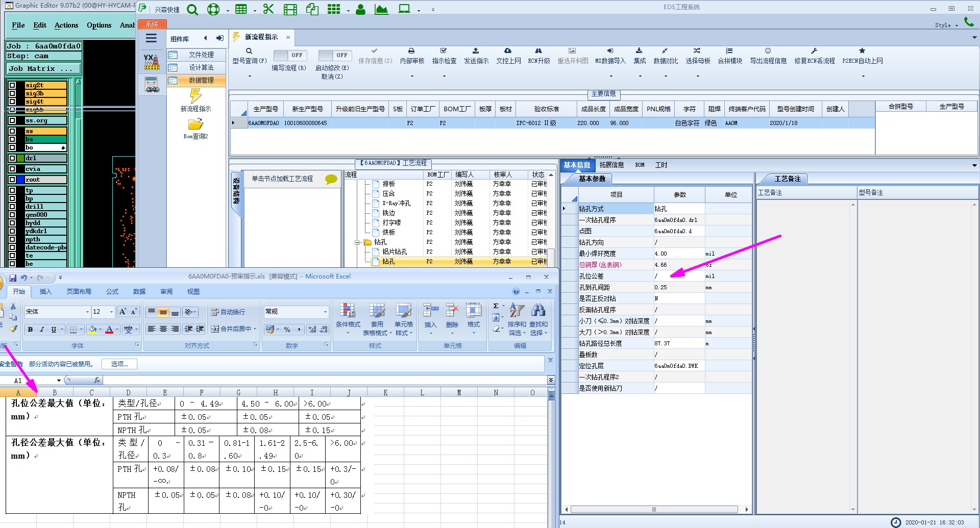Open 插入 ribbon tab in Excel
The height and width of the screenshot is (528, 980).
(45, 292)
